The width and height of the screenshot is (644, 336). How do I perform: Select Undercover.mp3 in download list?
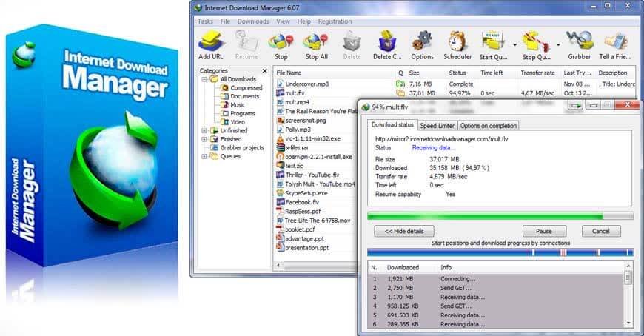306,84
